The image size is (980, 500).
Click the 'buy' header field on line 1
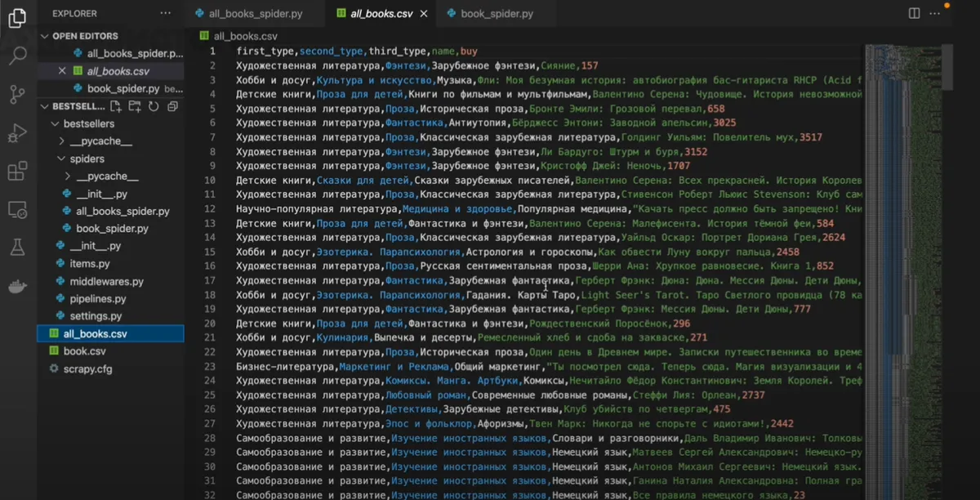pos(469,51)
